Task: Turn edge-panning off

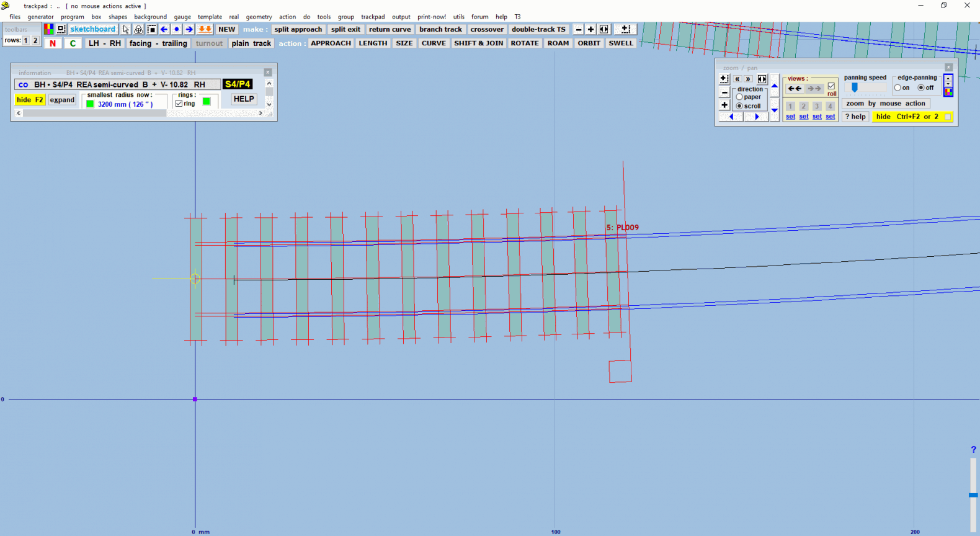Action: click(921, 87)
